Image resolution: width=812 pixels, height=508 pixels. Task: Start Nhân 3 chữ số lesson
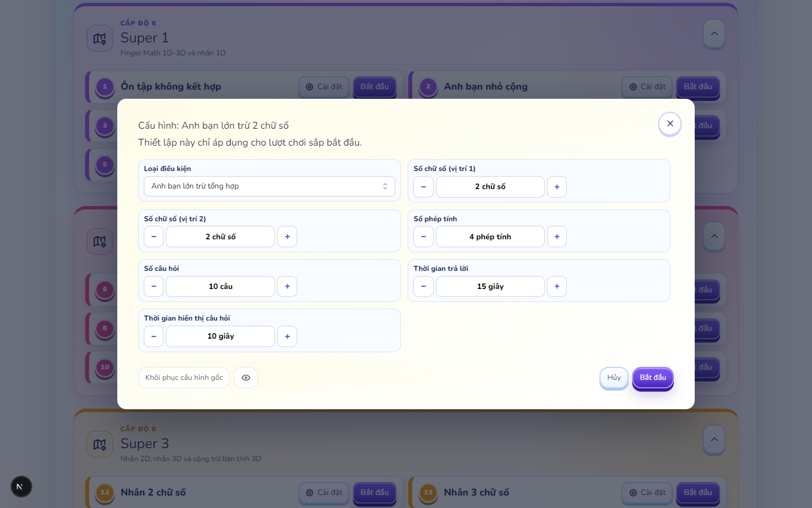click(698, 493)
